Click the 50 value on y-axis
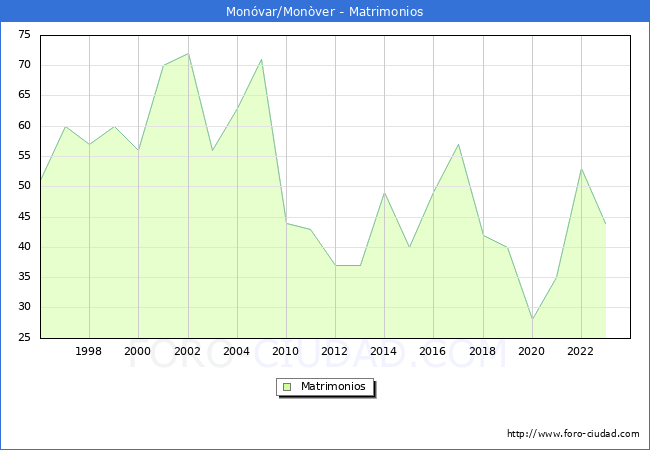 (x=24, y=187)
